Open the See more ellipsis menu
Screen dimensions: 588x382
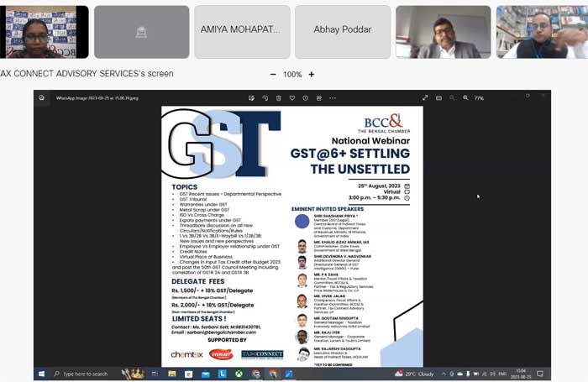pos(333,98)
